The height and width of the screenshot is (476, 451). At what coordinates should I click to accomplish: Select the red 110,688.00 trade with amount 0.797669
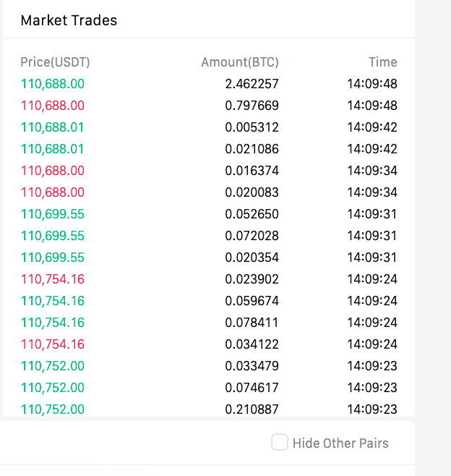(209, 106)
